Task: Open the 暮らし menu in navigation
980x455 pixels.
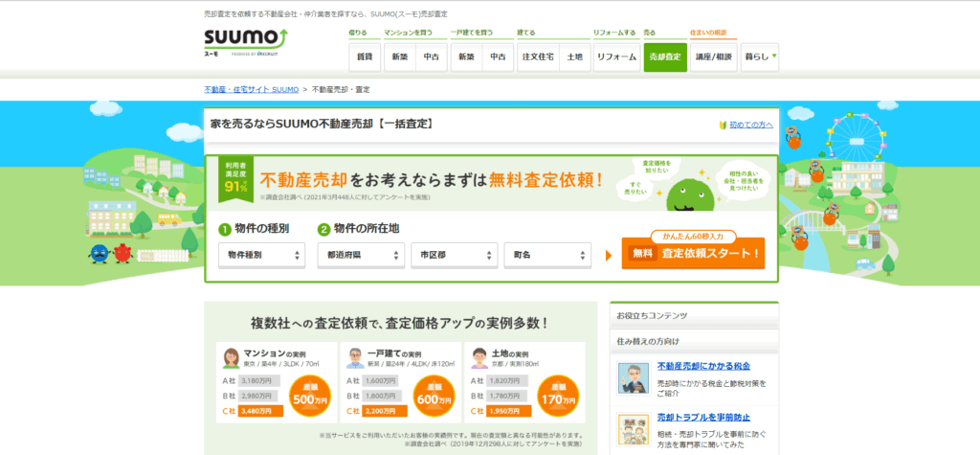Action: point(760,57)
